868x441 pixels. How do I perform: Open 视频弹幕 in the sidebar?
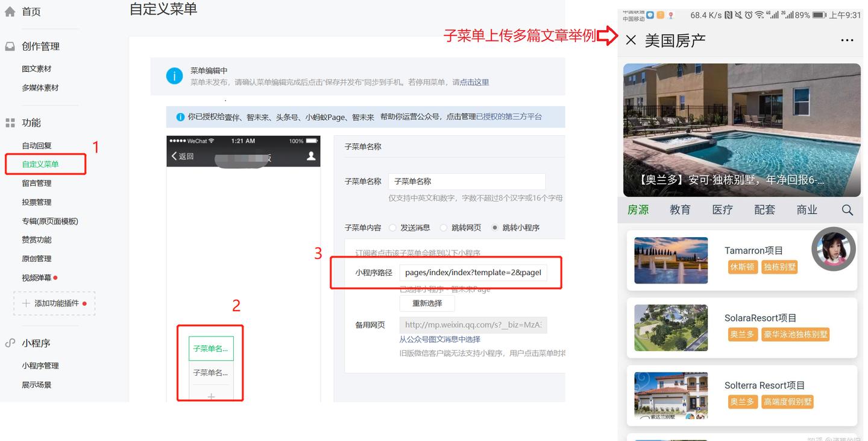pyautogui.click(x=37, y=278)
